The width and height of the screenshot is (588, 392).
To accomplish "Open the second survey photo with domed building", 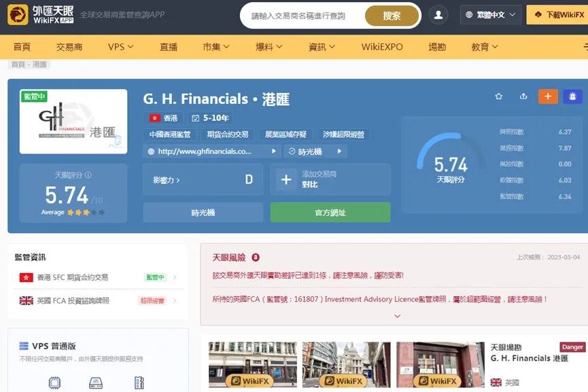I will coord(347,365).
